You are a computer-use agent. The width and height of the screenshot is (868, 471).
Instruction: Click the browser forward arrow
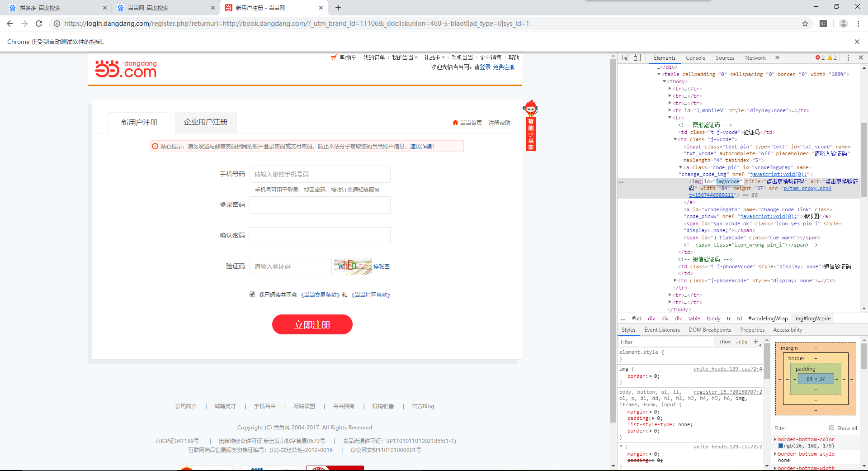24,24
